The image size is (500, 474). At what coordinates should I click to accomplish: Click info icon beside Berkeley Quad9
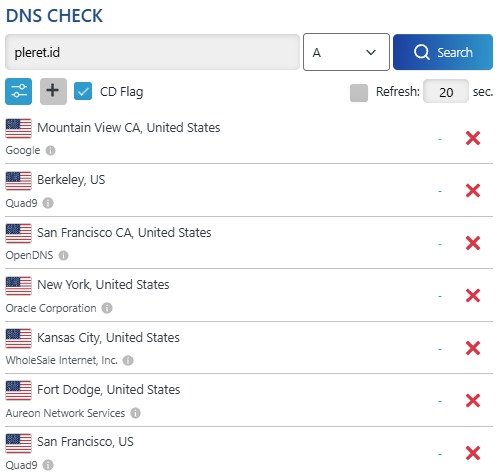click(x=48, y=203)
